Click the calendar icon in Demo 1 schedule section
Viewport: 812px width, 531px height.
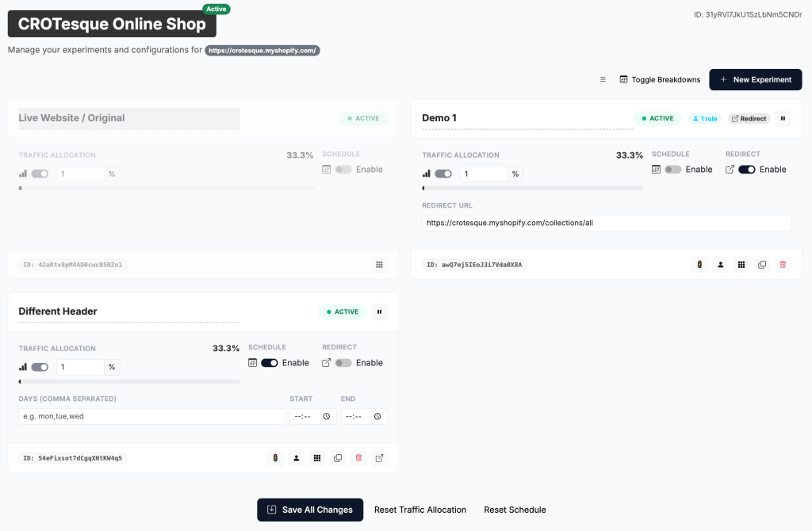(x=657, y=169)
